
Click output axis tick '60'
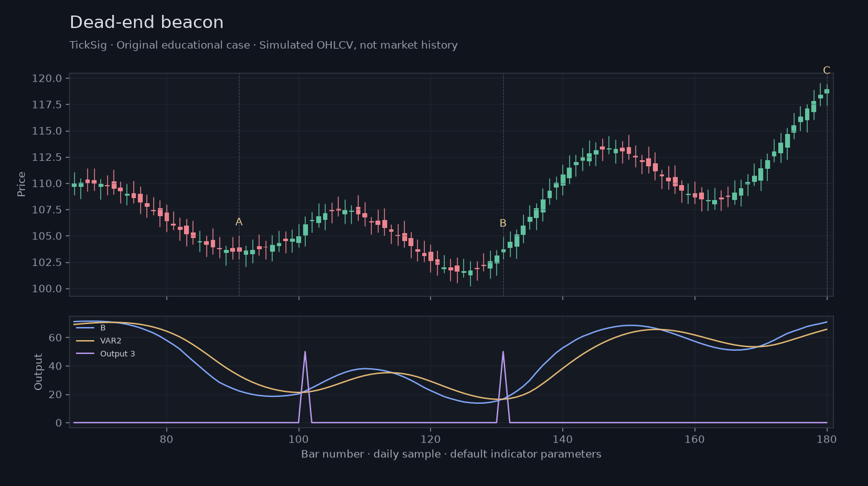(56, 338)
